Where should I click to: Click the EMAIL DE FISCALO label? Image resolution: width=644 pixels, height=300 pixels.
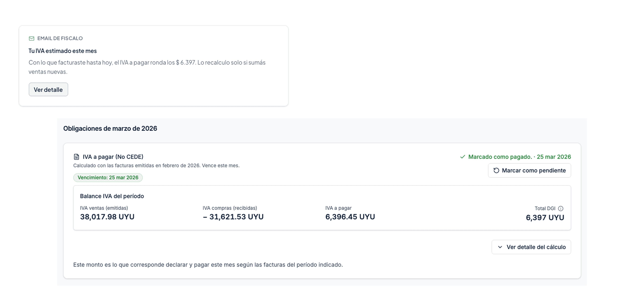[60, 39]
